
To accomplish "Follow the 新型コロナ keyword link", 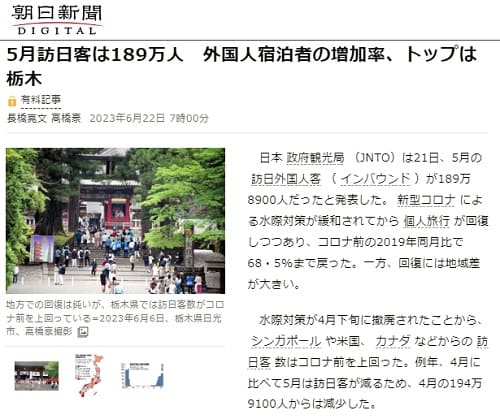I will (426, 200).
